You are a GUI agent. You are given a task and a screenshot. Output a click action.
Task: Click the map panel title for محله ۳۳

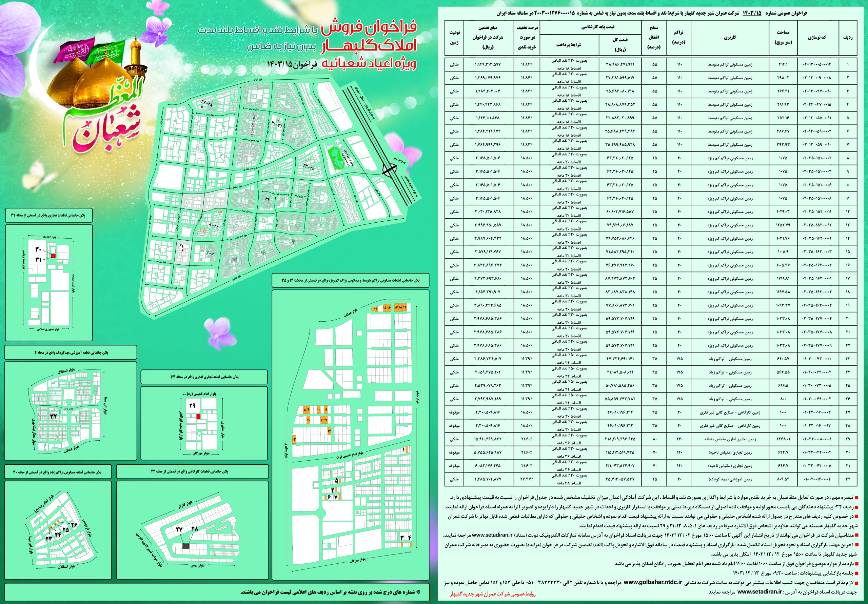click(204, 377)
